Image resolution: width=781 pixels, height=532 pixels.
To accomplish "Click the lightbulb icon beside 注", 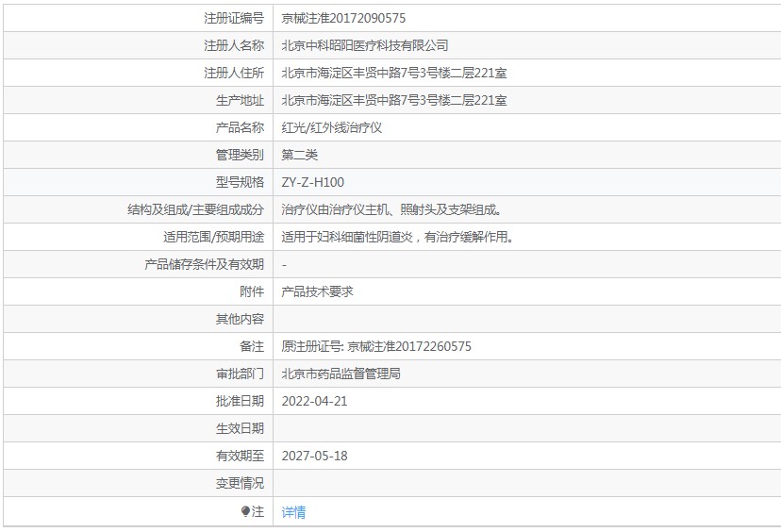I will [x=245, y=511].
